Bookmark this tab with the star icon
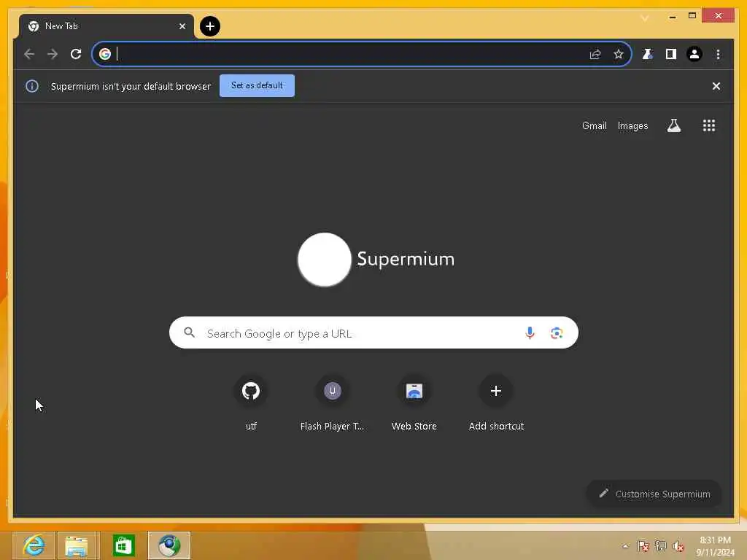The width and height of the screenshot is (747, 560). pyautogui.click(x=619, y=54)
